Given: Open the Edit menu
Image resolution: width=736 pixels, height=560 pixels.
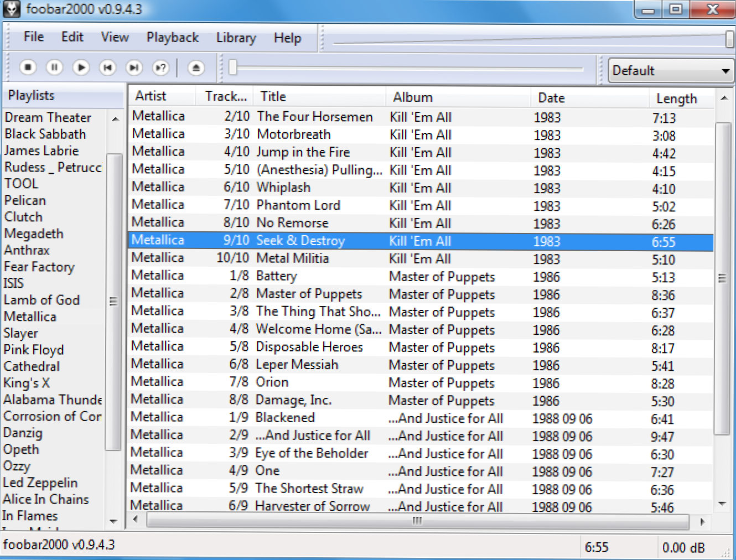Looking at the screenshot, I should (x=72, y=37).
